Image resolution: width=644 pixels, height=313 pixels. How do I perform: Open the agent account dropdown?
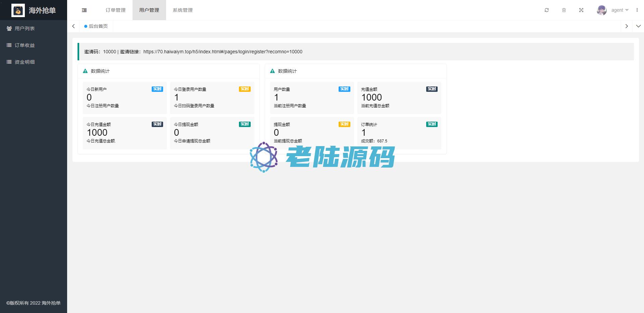(620, 10)
